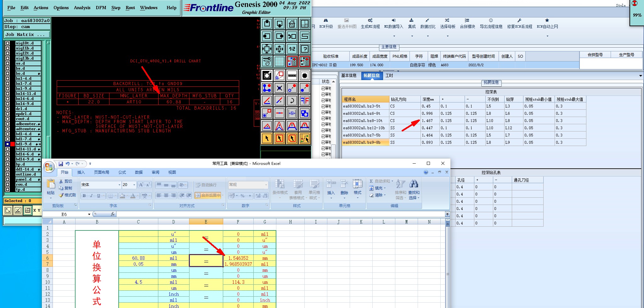
Task: Switch to the 基本信息 tab
Action: (x=349, y=76)
